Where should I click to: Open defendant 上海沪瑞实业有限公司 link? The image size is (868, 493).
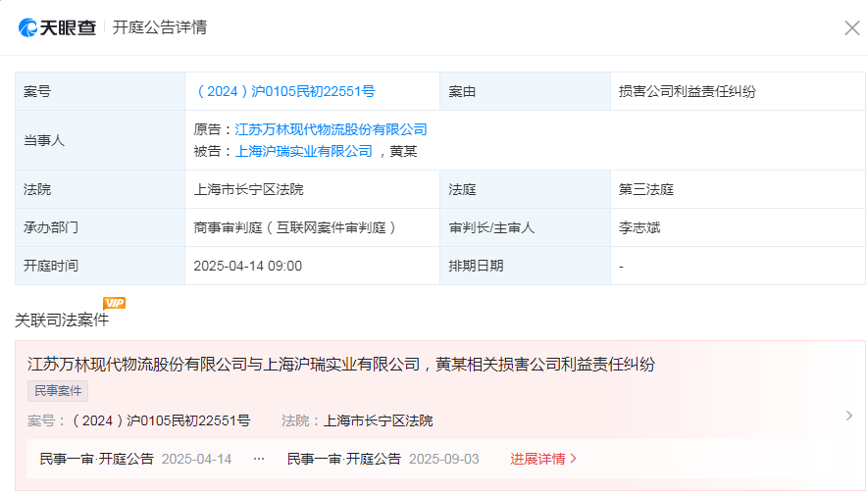point(304,151)
